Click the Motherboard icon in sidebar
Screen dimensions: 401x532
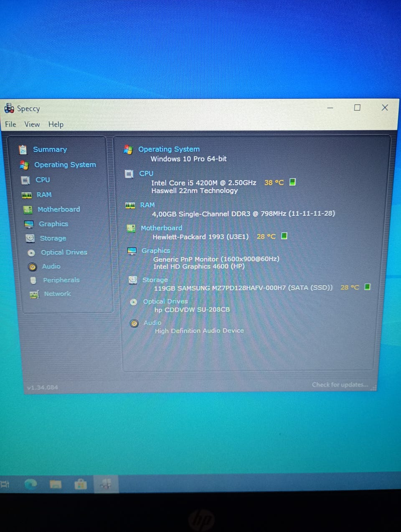[28, 209]
